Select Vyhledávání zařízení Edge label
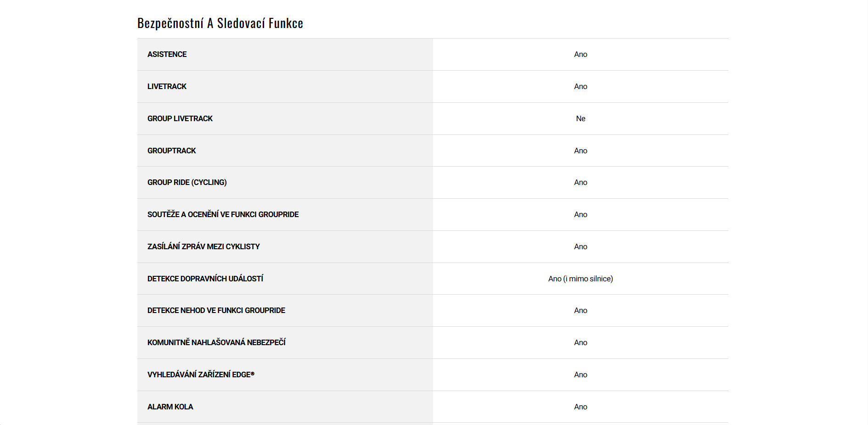The width and height of the screenshot is (868, 425). (201, 375)
